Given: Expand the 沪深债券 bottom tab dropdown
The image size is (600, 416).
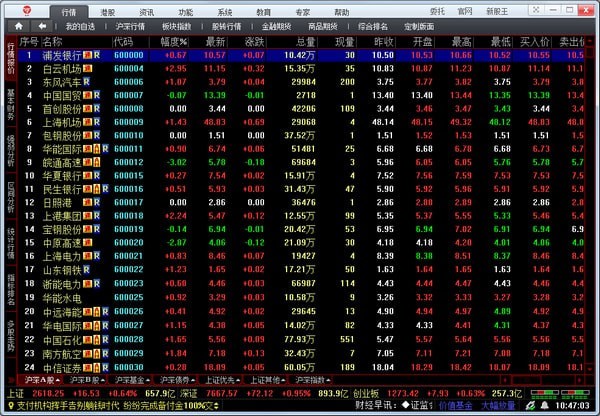Looking at the screenshot, I should point(193,380).
